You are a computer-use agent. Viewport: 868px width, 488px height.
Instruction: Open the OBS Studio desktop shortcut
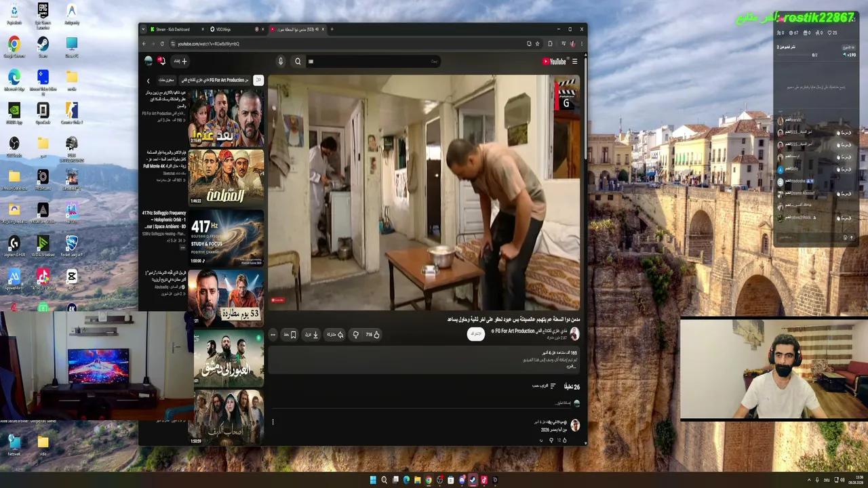[x=14, y=146]
